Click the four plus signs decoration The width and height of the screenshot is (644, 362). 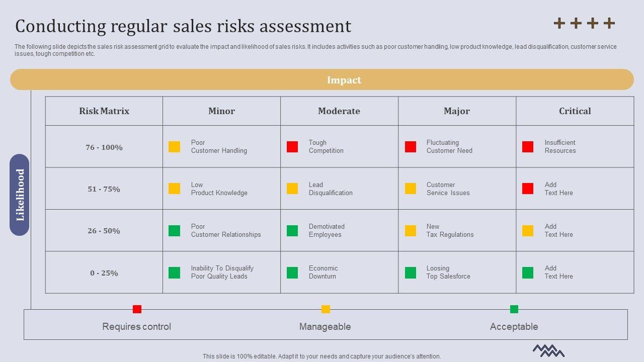(584, 23)
